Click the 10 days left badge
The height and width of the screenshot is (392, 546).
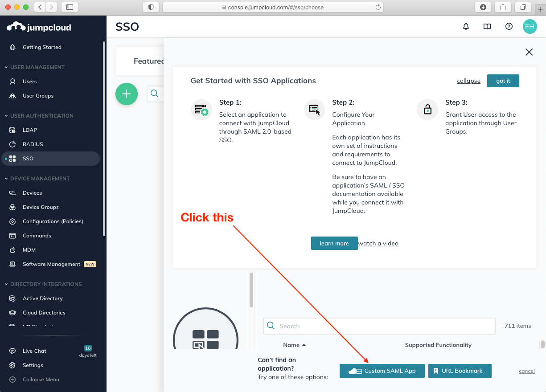(88, 351)
